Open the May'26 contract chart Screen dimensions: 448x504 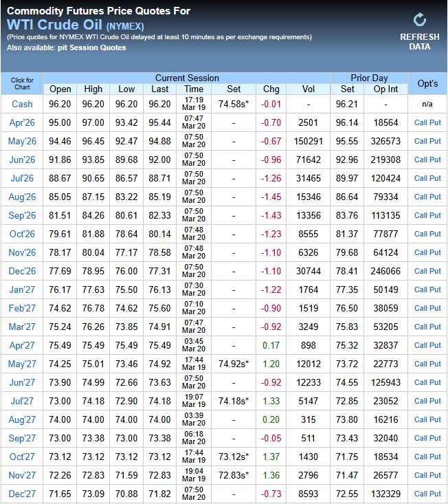[22, 141]
